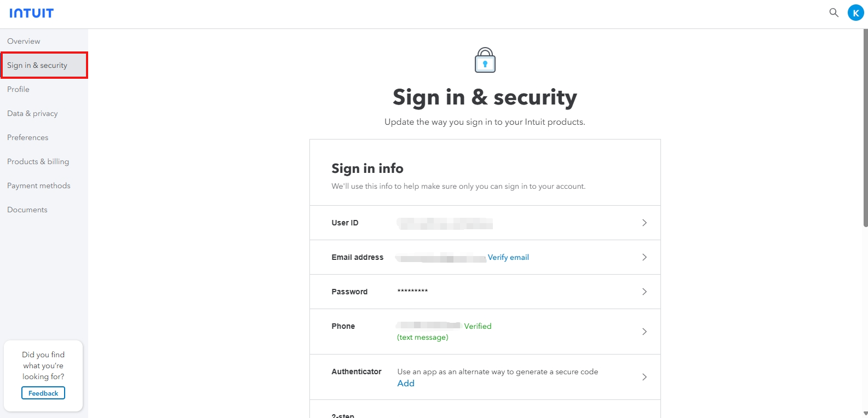The width and height of the screenshot is (868, 418).
Task: Click the Verify email link
Action: tap(508, 257)
